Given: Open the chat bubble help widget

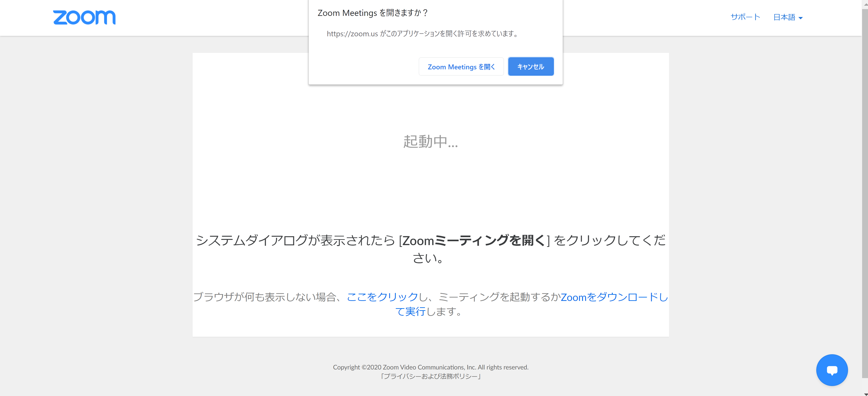Looking at the screenshot, I should [x=832, y=370].
